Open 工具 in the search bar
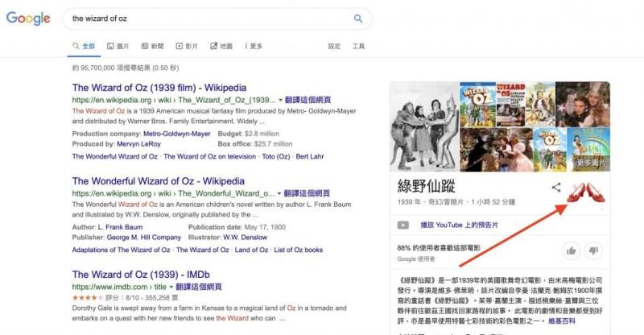The width and height of the screenshot is (644, 335). coord(358,46)
